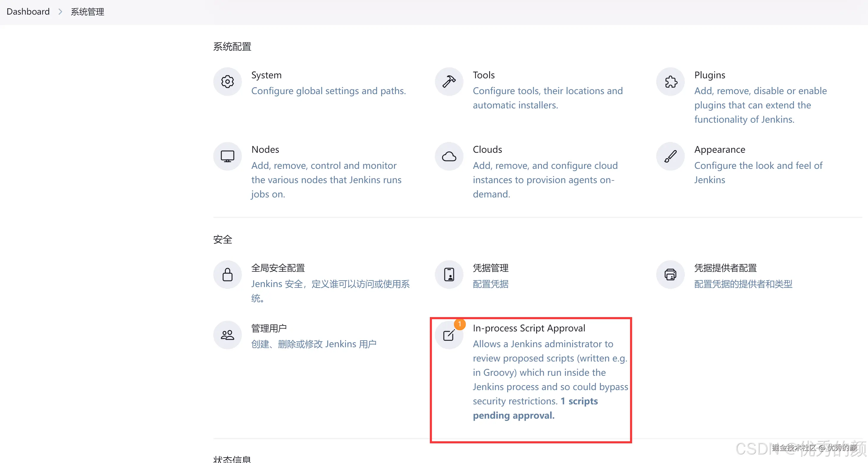This screenshot has width=868, height=463.
Task: Click the "配置凭据的提供者和类型" description
Action: [743, 284]
